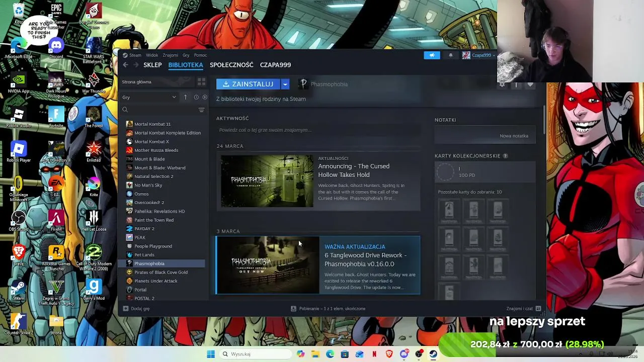Screen dimensions: 644x362
Task: Open Microsoft Store from the taskbar
Action: [345, 354]
